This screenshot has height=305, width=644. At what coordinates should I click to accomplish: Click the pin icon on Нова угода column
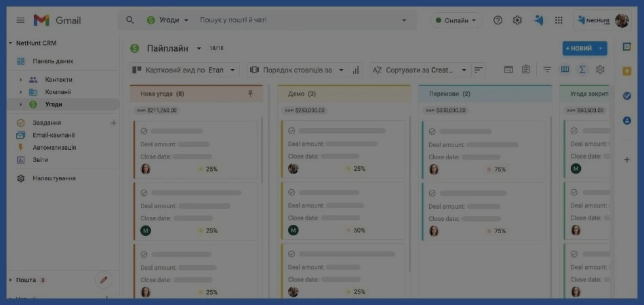[x=251, y=94]
